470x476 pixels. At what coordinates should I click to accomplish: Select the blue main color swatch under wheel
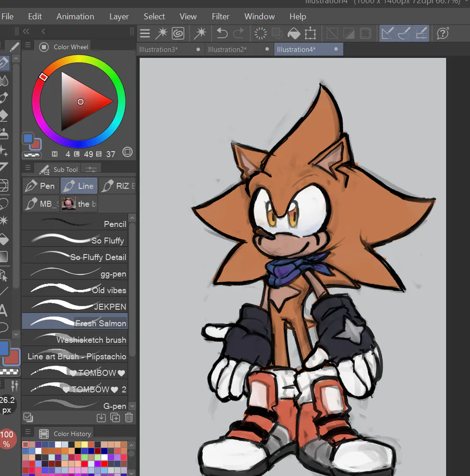click(x=28, y=138)
